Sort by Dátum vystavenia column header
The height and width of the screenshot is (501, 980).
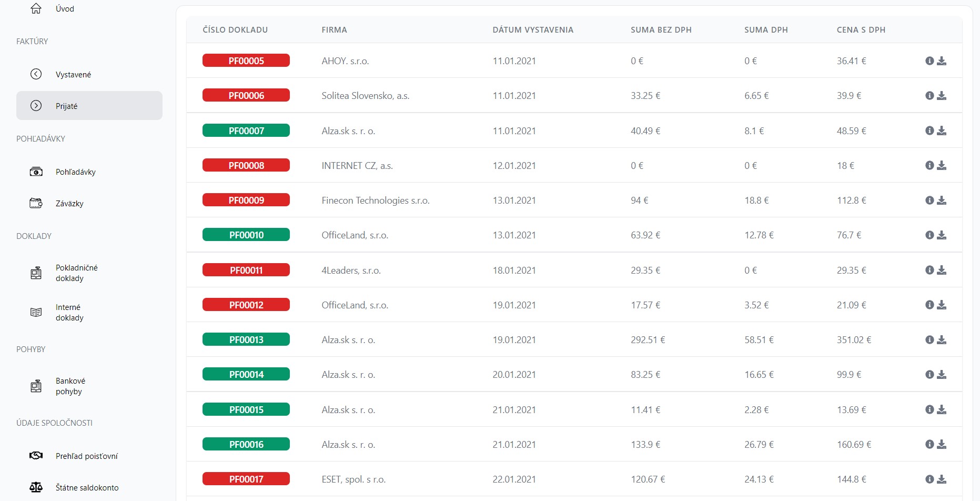tap(532, 30)
